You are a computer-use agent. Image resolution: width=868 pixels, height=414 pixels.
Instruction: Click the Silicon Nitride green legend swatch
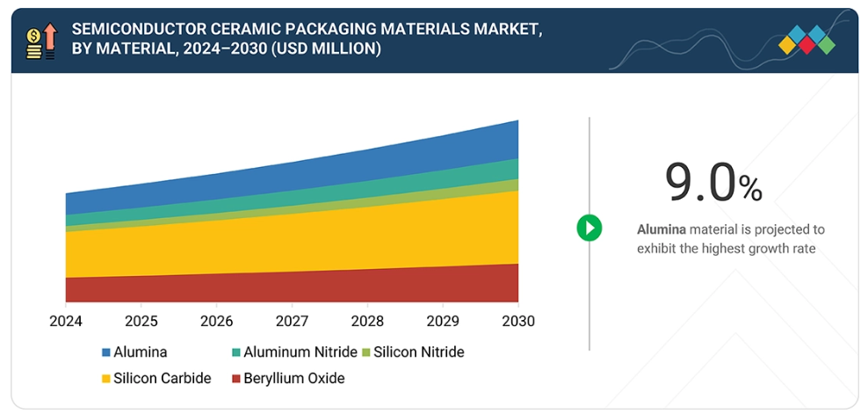tap(365, 352)
